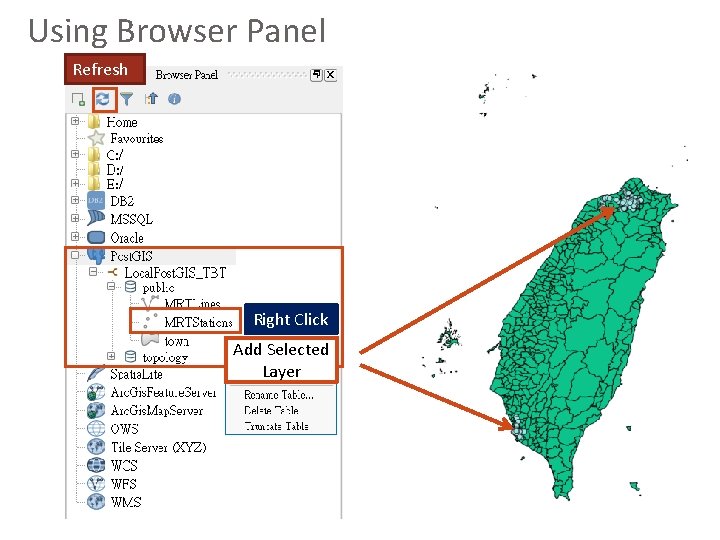Image resolution: width=720 pixels, height=540 pixels.
Task: Choose Truncate Table from context menu
Action: coord(276,426)
